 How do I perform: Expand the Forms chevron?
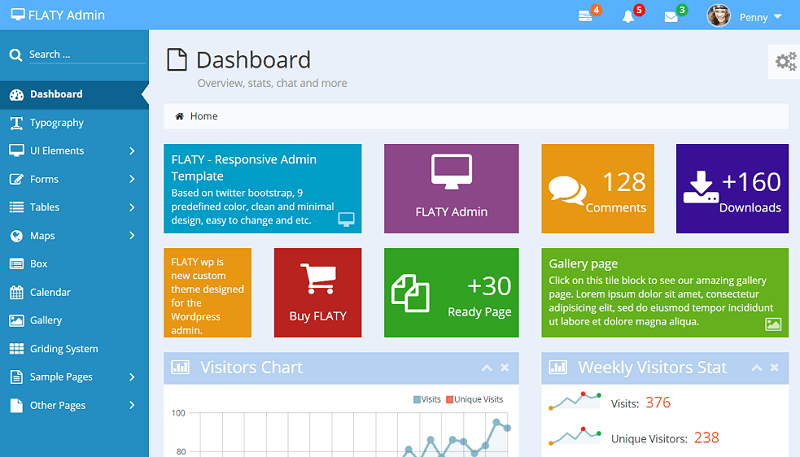(x=132, y=179)
